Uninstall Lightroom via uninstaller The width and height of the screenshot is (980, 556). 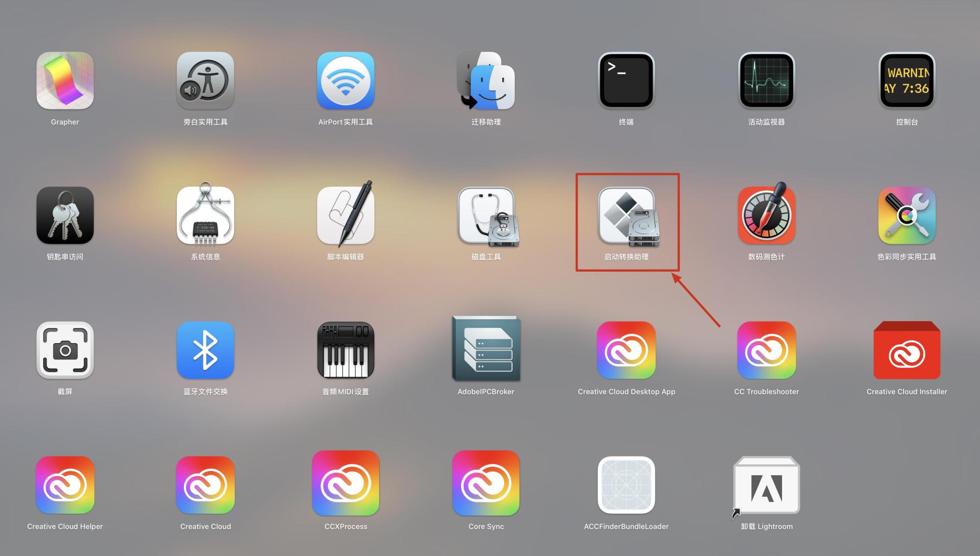tap(766, 485)
